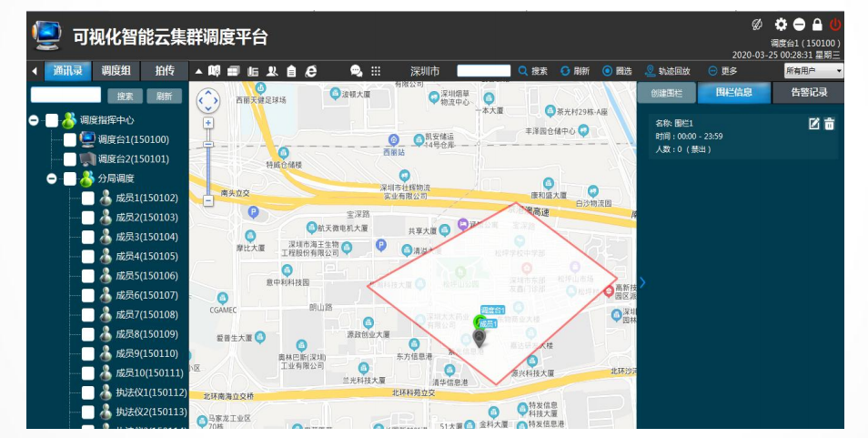Screen dimensions: 868x438
Task: Zoom out with map minus button
Action: [x=208, y=200]
